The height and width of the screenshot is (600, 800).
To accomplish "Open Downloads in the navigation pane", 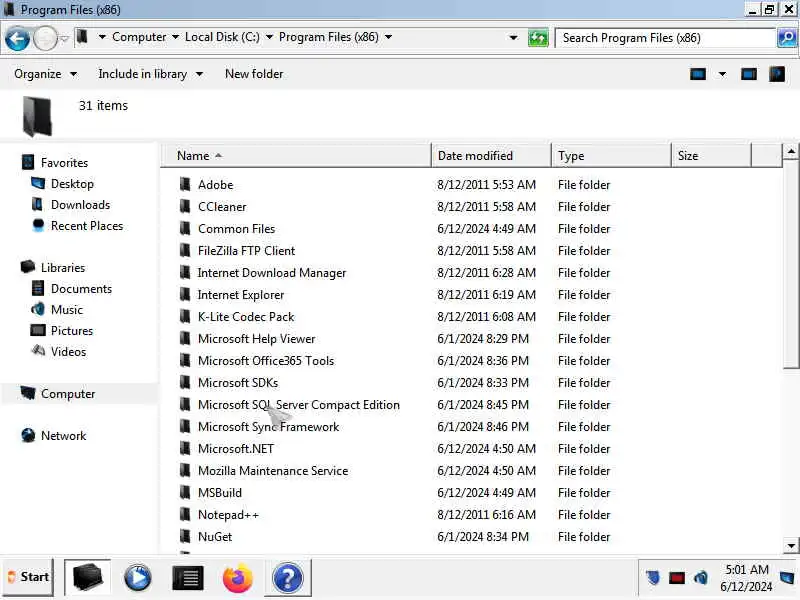I will click(x=80, y=205).
